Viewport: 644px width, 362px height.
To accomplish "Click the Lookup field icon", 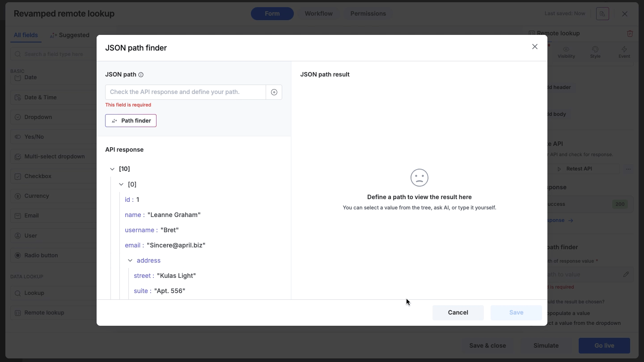I will pos(18,293).
